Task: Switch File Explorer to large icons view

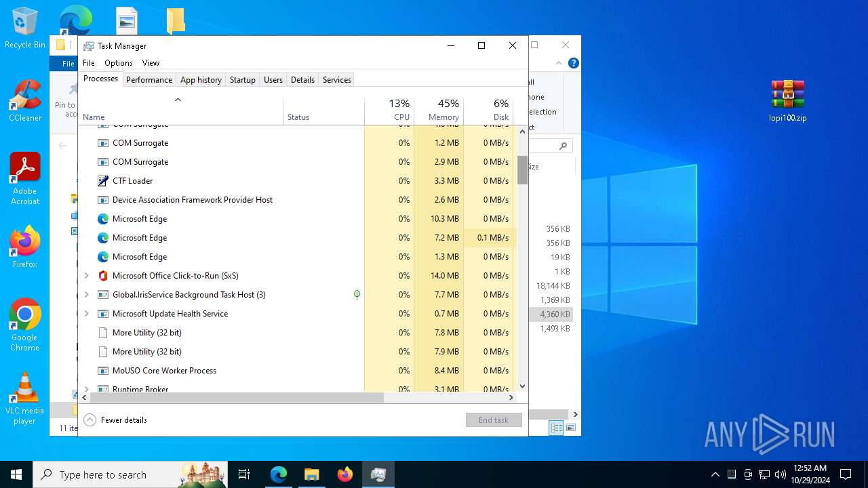Action: click(x=571, y=428)
